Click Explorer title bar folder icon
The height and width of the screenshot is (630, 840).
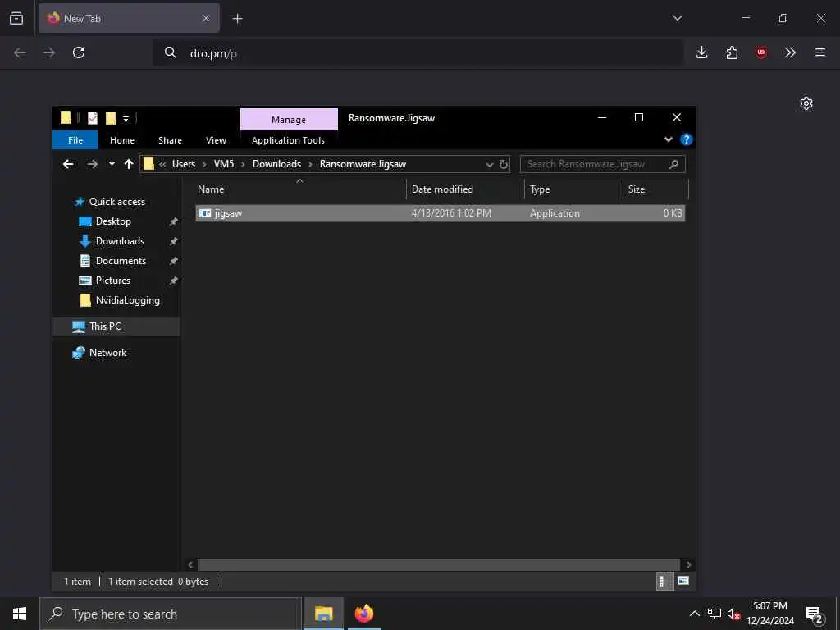click(66, 118)
